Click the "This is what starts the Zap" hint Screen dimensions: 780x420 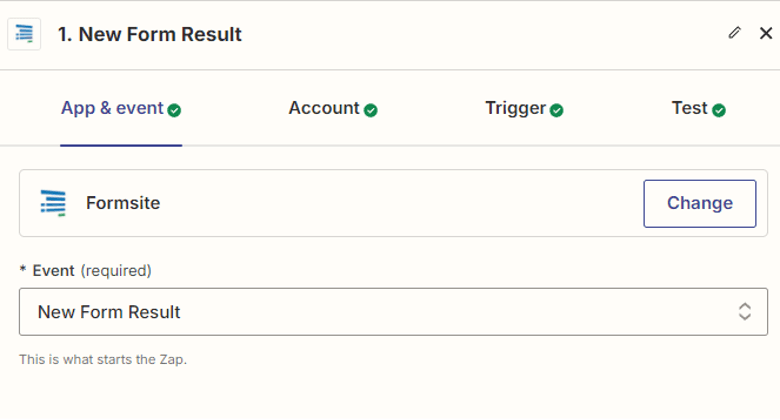pos(103,359)
